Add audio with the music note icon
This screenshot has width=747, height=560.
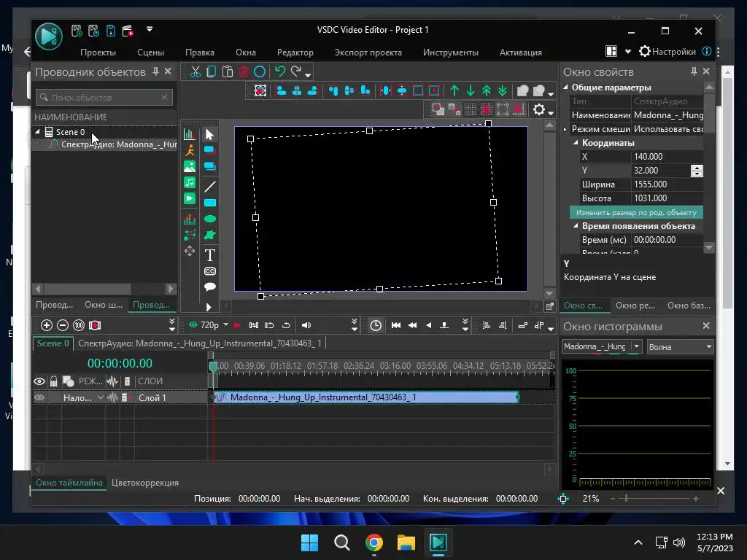190,182
